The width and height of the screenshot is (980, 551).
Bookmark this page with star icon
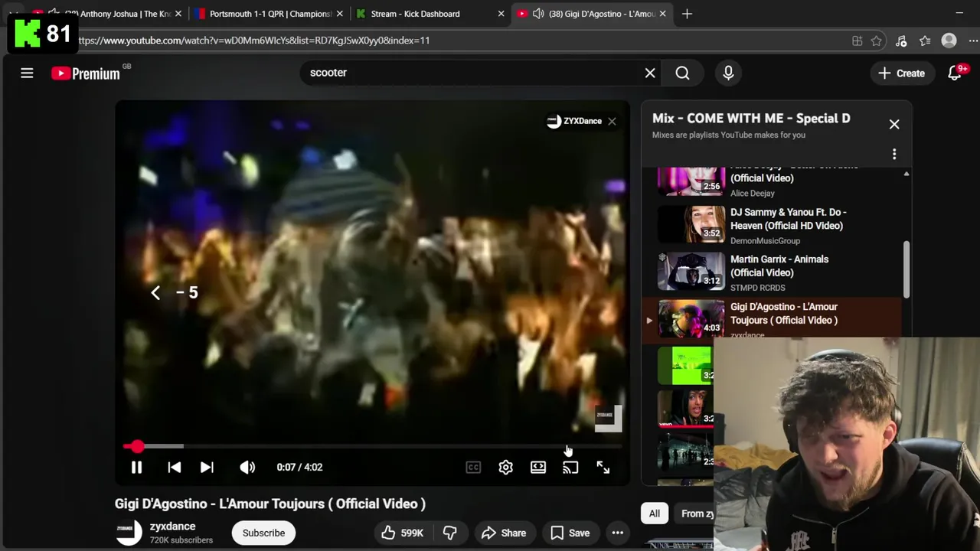(877, 41)
